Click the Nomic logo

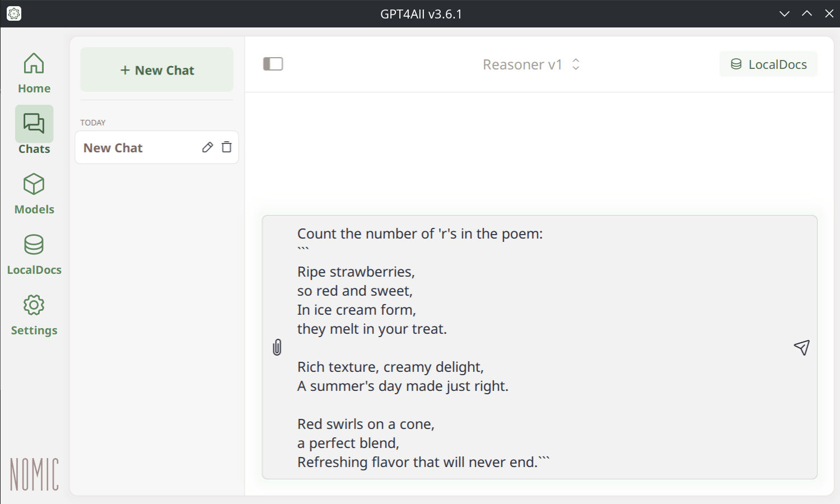34,474
